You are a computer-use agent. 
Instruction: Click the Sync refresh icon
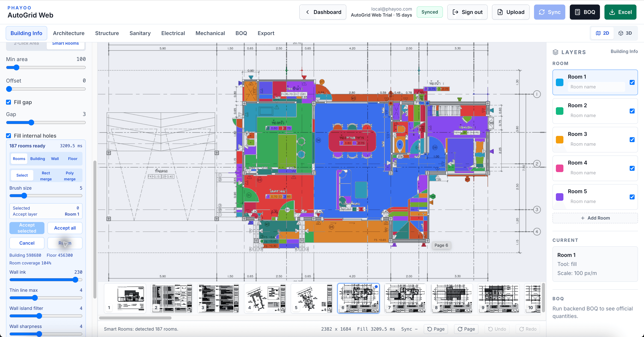pos(542,12)
